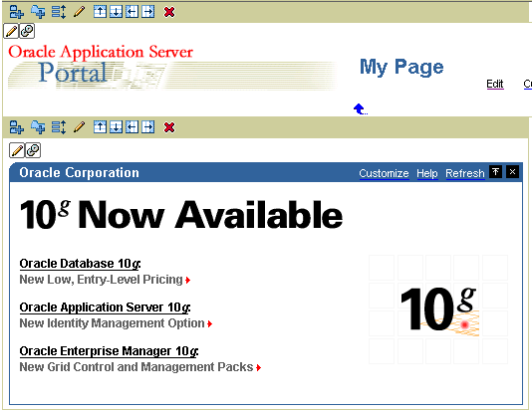Click Edit Region pencil in lower region toolbar
Image resolution: width=532 pixels, height=411 pixels.
tap(79, 127)
